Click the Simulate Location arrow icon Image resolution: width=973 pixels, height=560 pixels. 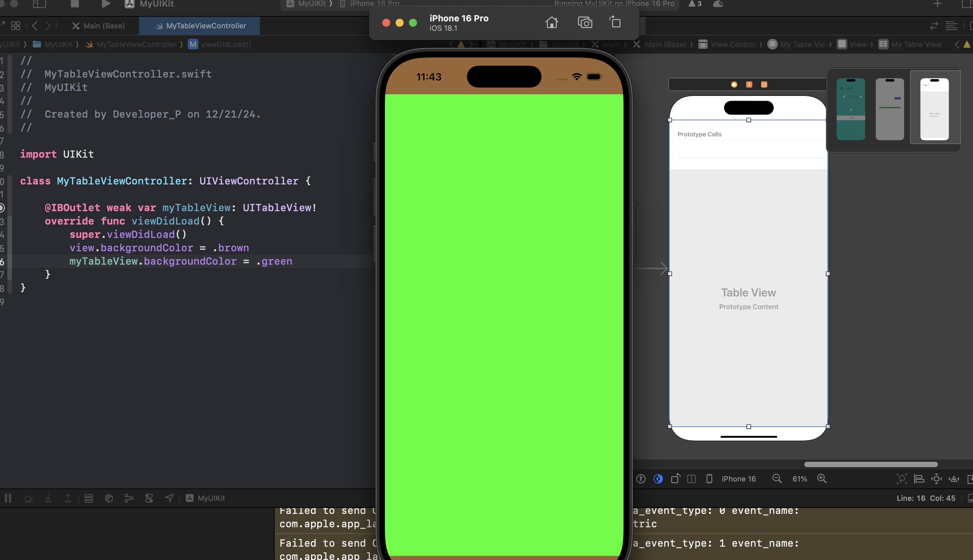pos(169,498)
